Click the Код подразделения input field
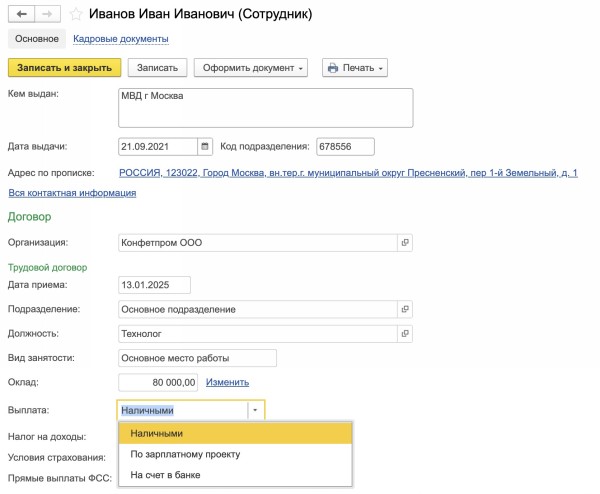 [x=345, y=147]
